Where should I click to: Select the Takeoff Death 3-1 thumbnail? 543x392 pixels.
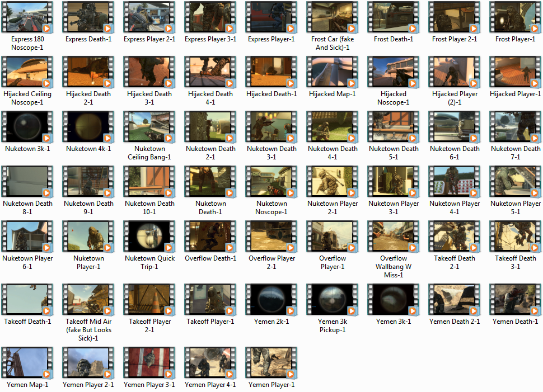pos(516,236)
